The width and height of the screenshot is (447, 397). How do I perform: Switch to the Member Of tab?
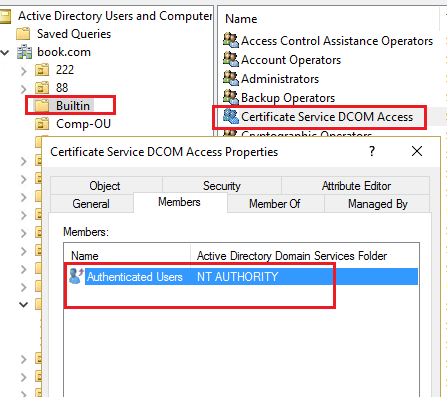(275, 204)
